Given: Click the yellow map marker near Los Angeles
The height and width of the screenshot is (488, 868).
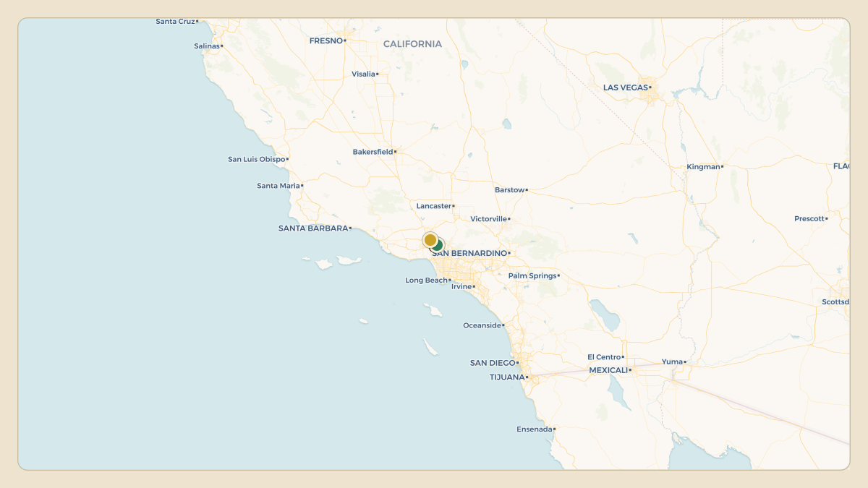Looking at the screenshot, I should click(x=430, y=239).
